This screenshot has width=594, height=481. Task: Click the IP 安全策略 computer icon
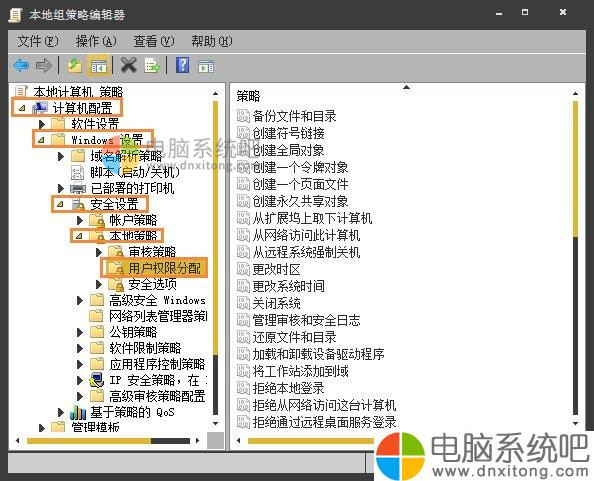pos(97,379)
